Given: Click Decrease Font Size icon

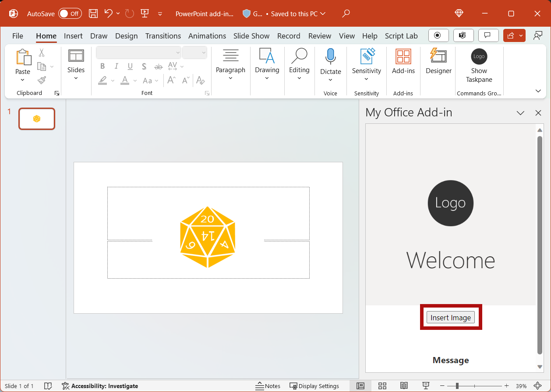Looking at the screenshot, I should tap(186, 80).
